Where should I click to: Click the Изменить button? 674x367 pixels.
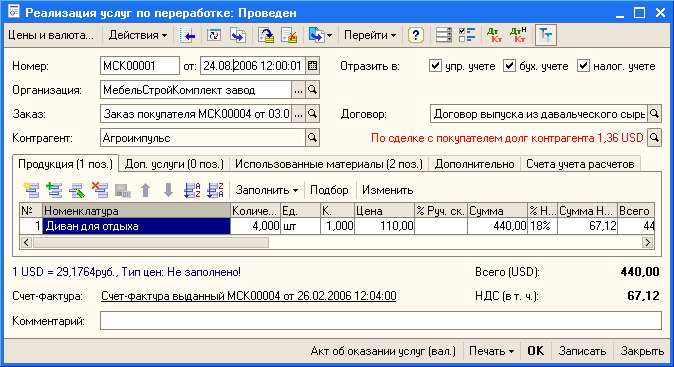click(x=387, y=190)
